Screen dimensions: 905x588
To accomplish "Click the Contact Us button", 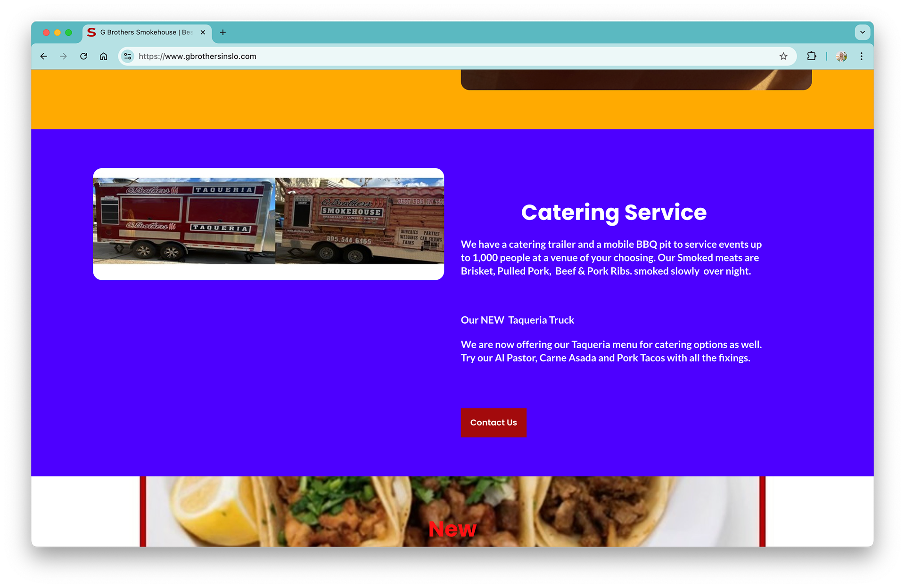I will point(494,423).
